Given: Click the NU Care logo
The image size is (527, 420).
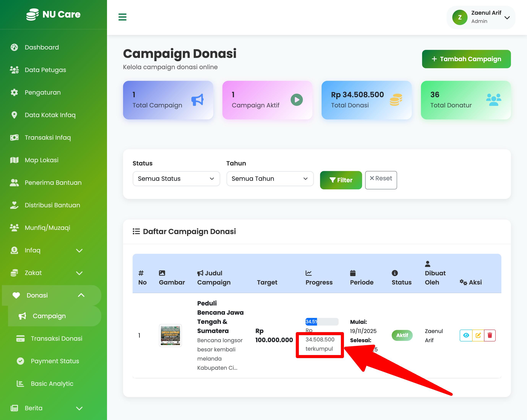Looking at the screenshot, I should (x=53, y=14).
